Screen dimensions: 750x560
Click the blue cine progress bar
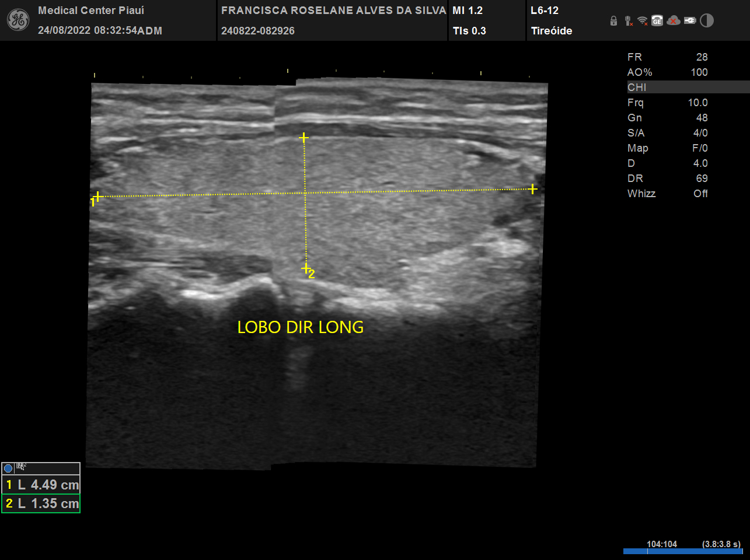click(682, 551)
